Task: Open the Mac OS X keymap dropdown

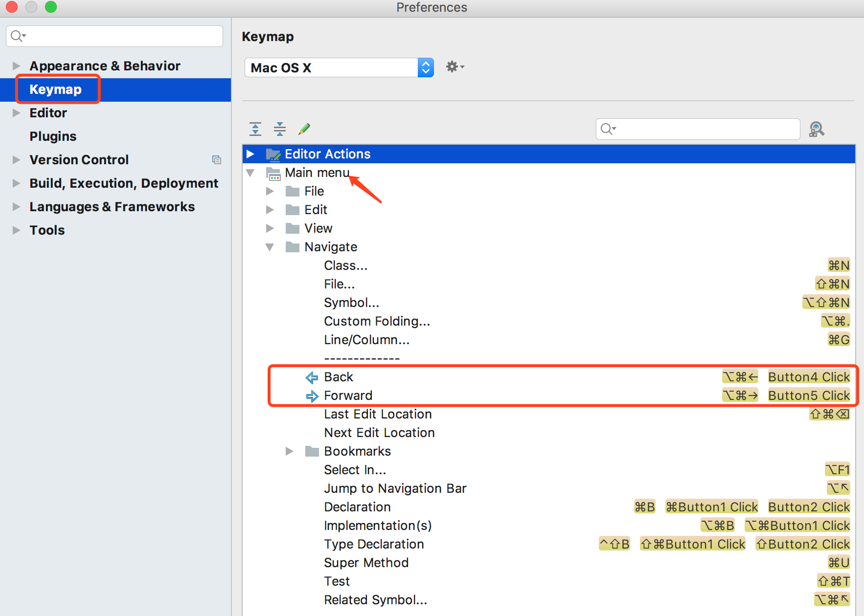Action: (x=425, y=67)
